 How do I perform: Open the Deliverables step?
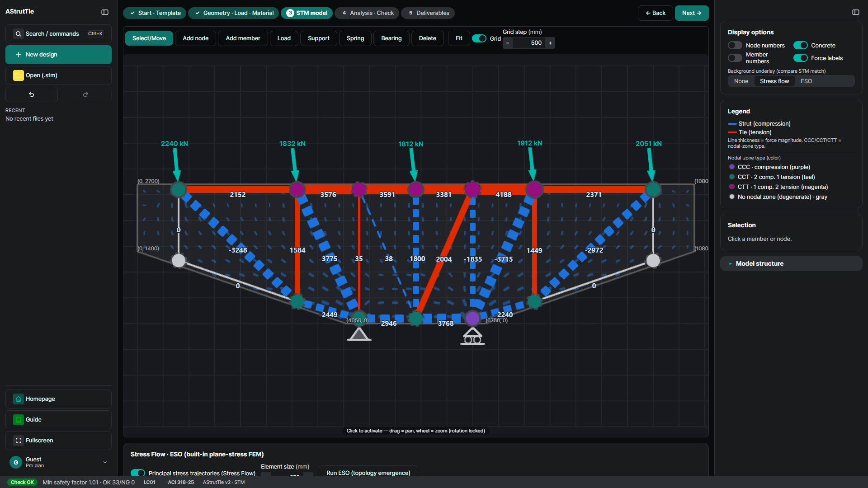[x=428, y=13]
